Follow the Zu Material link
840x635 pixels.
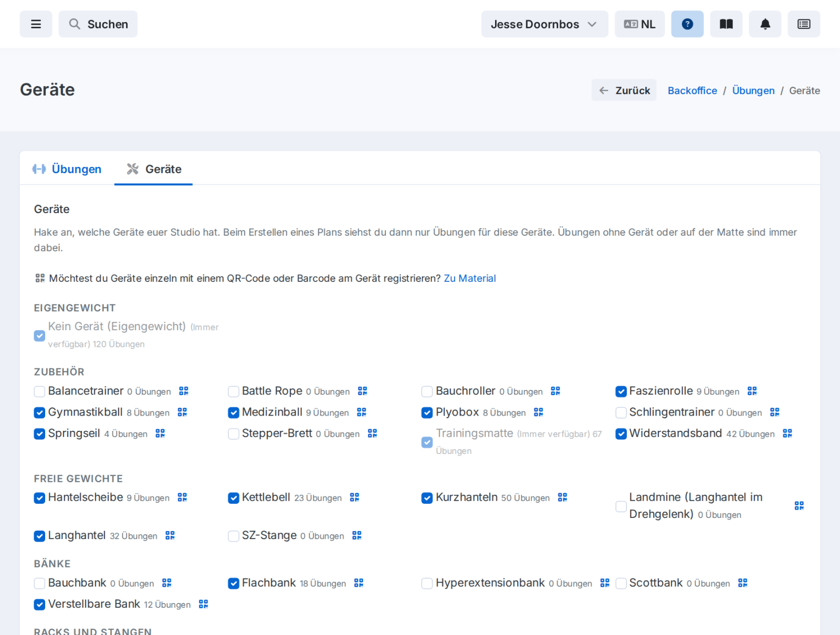coord(470,278)
